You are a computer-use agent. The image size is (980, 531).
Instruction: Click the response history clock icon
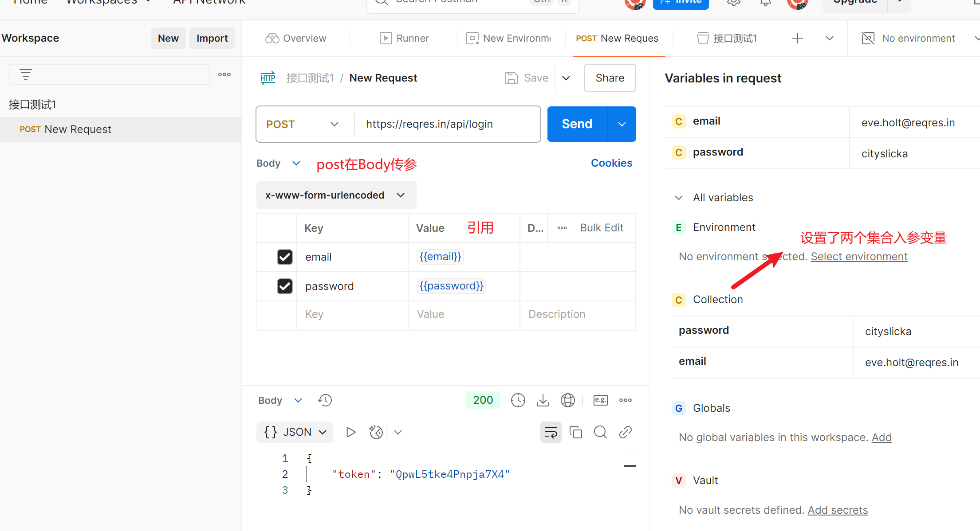pyautogui.click(x=325, y=400)
